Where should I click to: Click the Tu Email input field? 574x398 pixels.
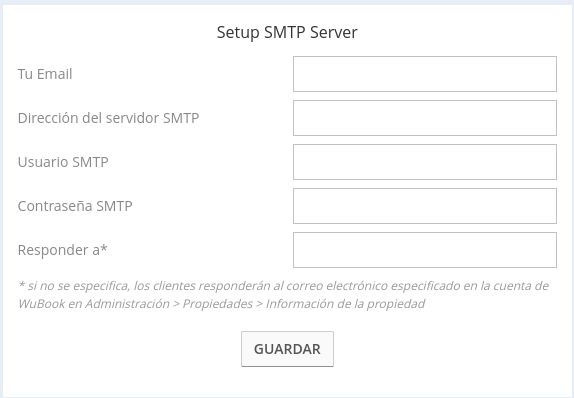pyautogui.click(x=425, y=74)
